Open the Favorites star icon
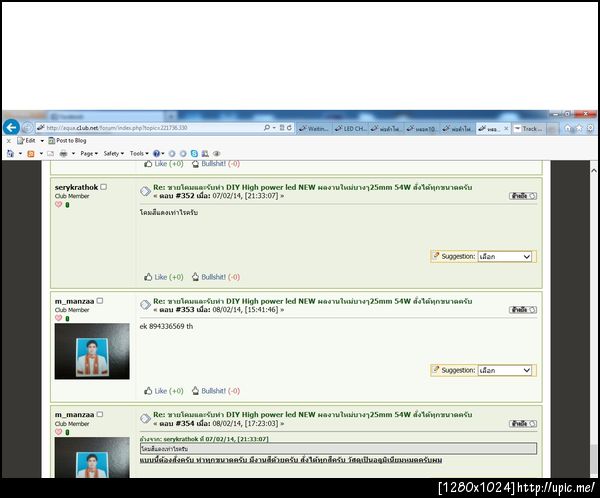Viewport: 600px width, 498px height. coord(579,129)
